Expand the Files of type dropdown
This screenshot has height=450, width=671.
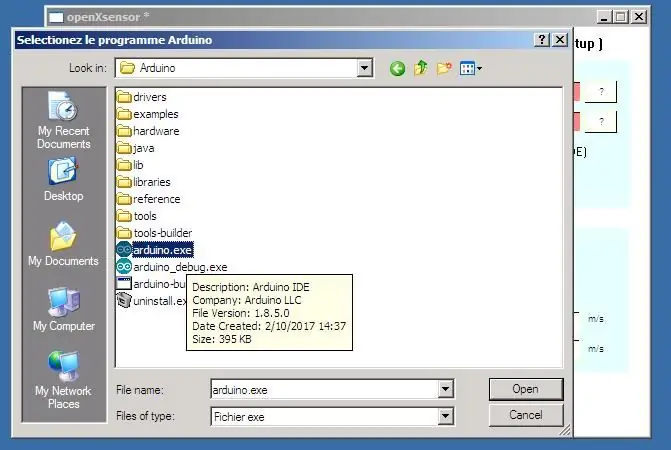[445, 416]
